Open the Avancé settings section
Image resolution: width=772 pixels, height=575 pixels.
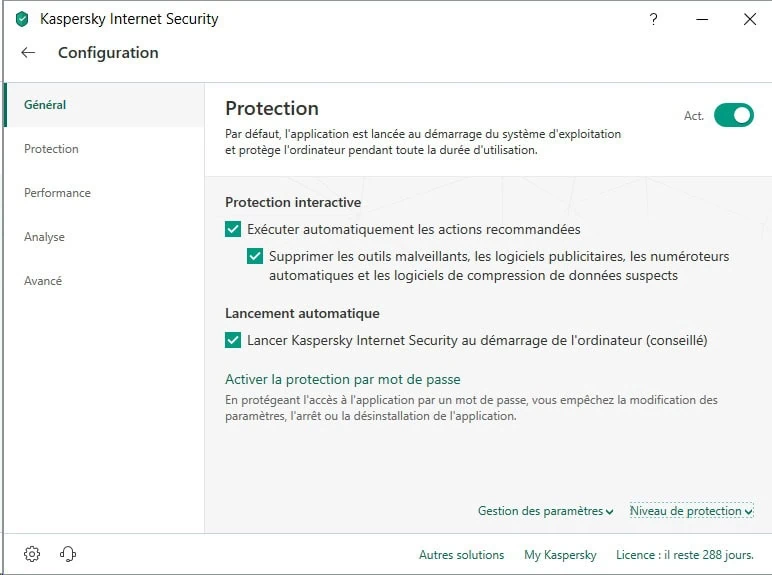(x=43, y=281)
